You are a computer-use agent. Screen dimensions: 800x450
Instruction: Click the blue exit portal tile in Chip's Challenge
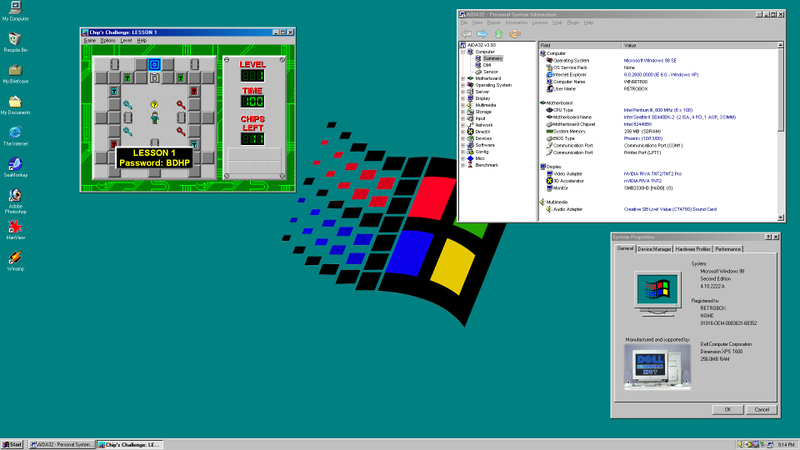154,64
